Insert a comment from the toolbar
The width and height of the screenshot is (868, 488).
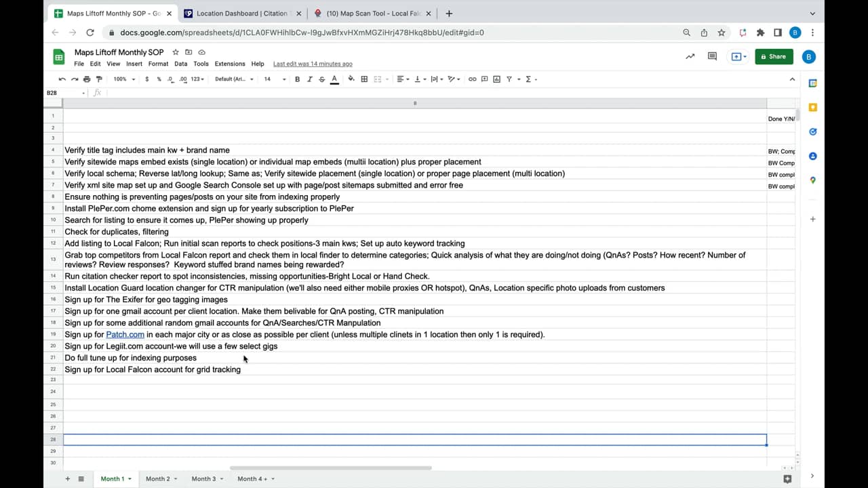485,79
